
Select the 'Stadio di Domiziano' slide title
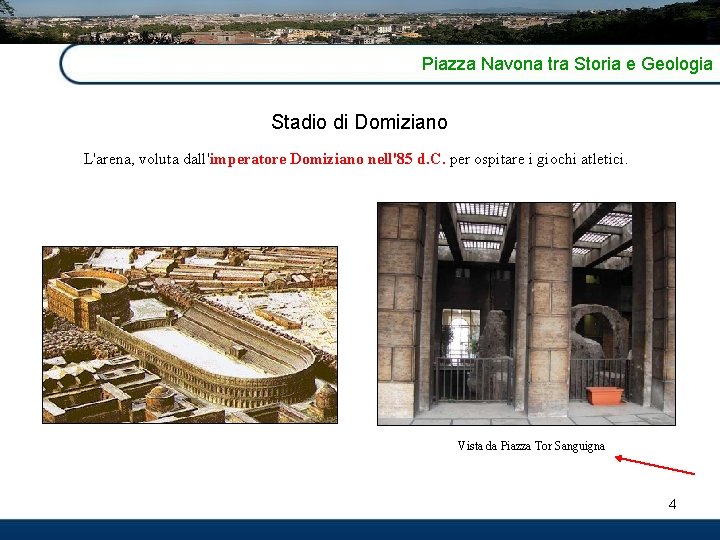pyautogui.click(x=359, y=122)
